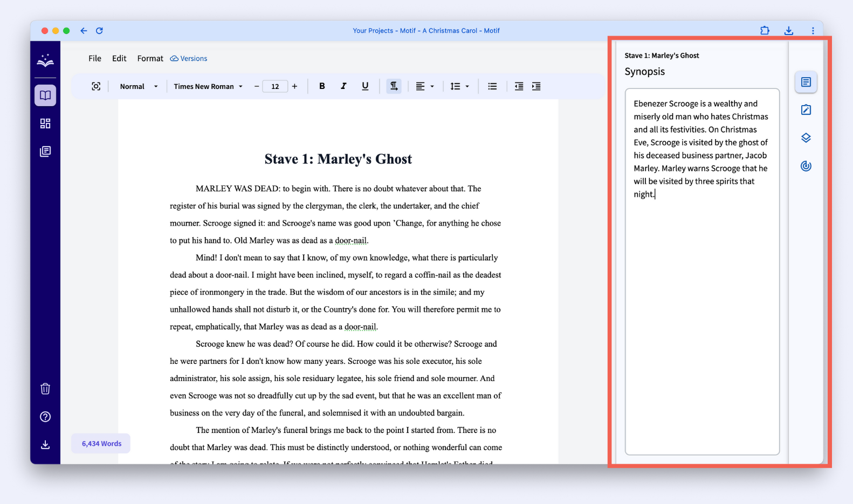Open the notes library sidebar icon

tap(45, 151)
